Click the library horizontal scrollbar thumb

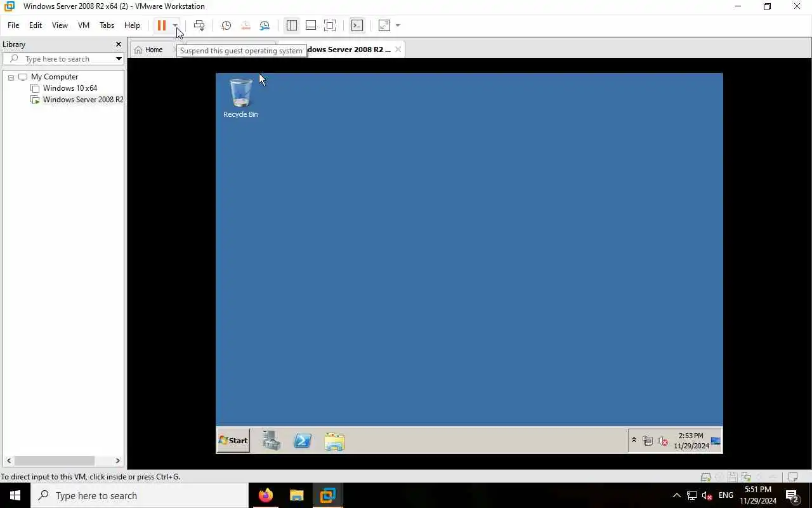(x=55, y=460)
